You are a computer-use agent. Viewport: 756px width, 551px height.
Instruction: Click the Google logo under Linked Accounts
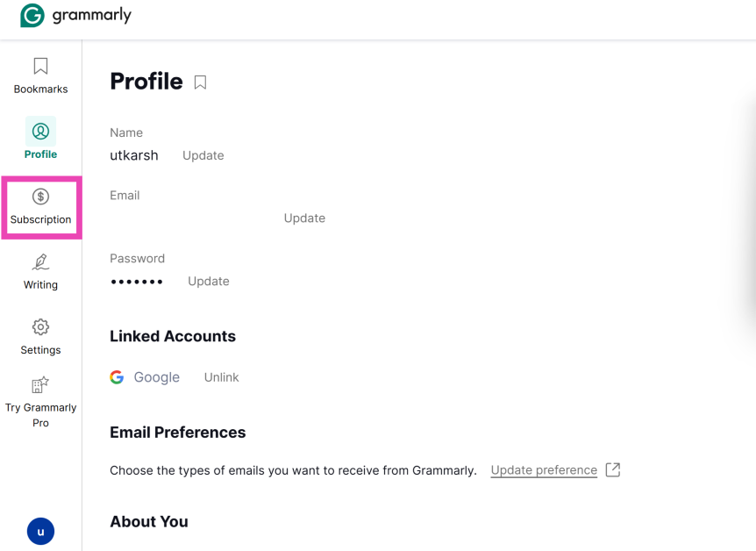(117, 377)
